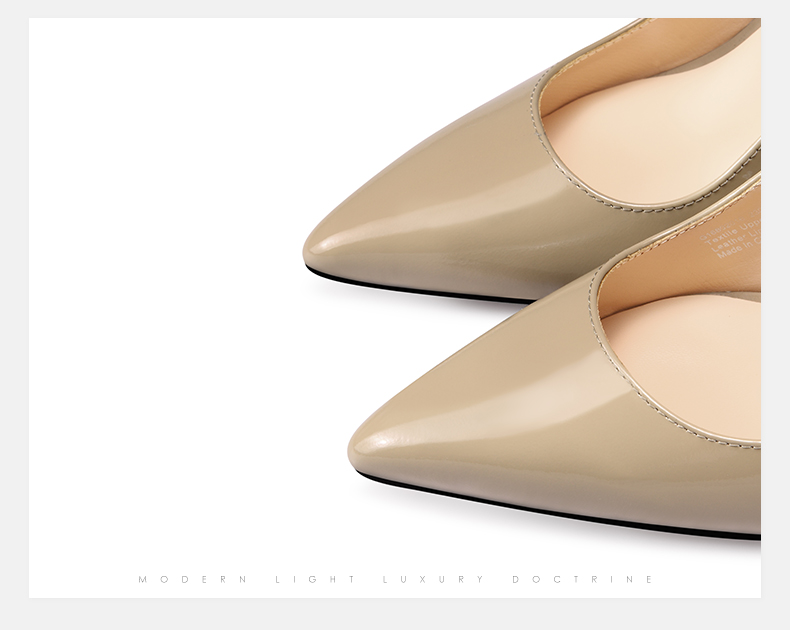The image size is (790, 630).
Task: Click the word MODERN in the caption
Action: click(193, 579)
